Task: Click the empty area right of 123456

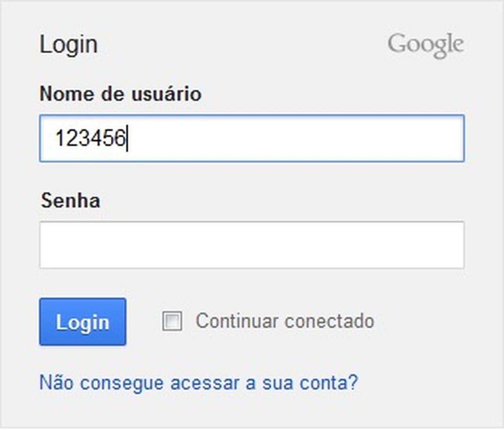Action: pyautogui.click(x=302, y=138)
